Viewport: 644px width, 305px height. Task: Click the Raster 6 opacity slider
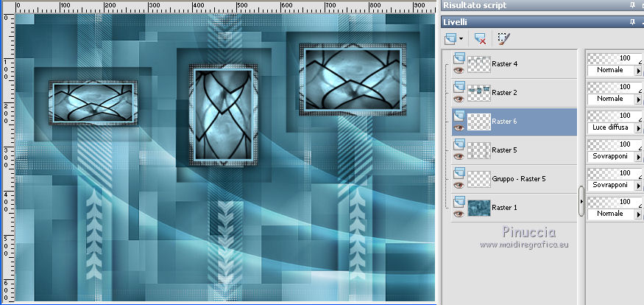point(615,116)
